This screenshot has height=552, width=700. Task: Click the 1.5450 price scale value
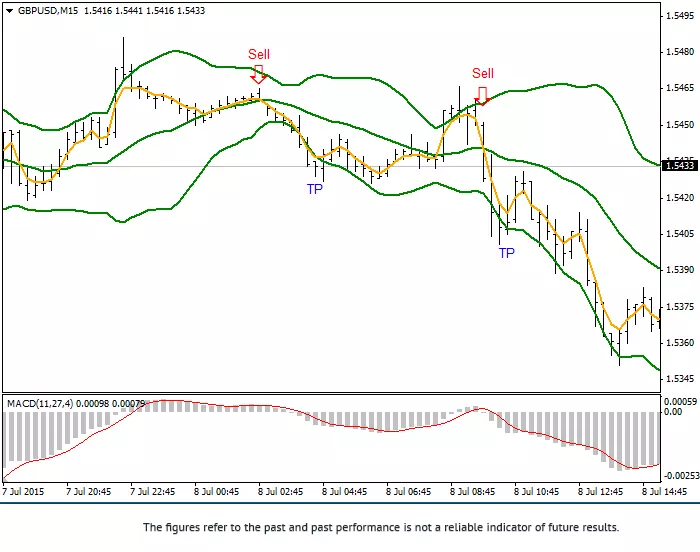[x=680, y=125]
